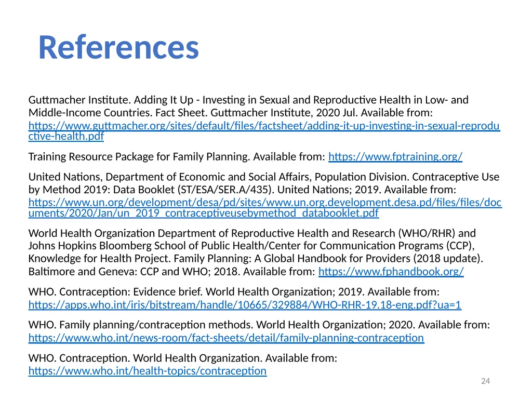Click 'WHO. Family planning/contraception methods' text

coord(140,325)
